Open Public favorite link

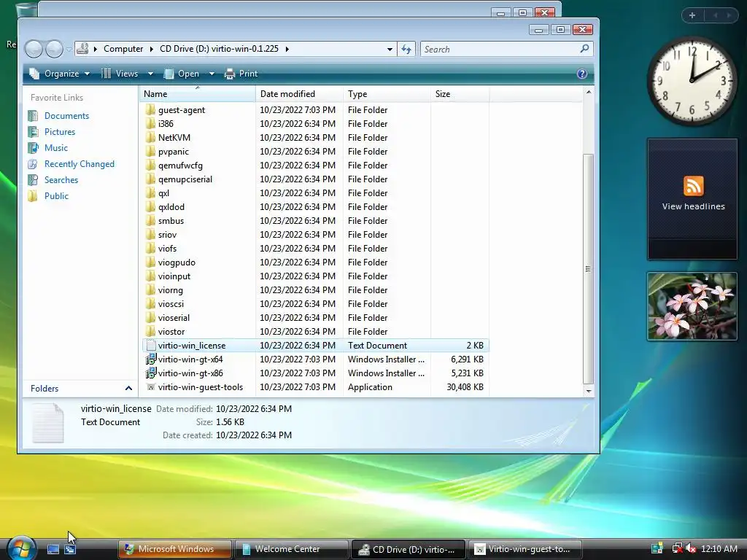(x=56, y=196)
